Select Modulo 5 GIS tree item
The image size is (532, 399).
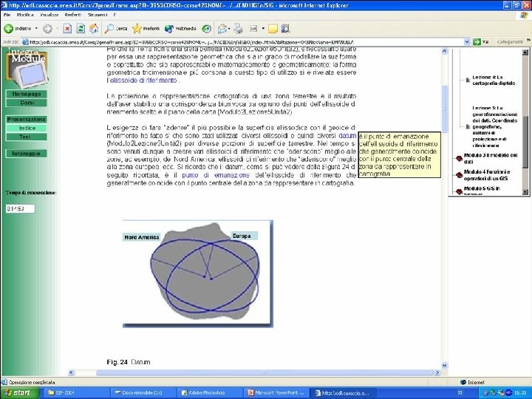[482, 190]
